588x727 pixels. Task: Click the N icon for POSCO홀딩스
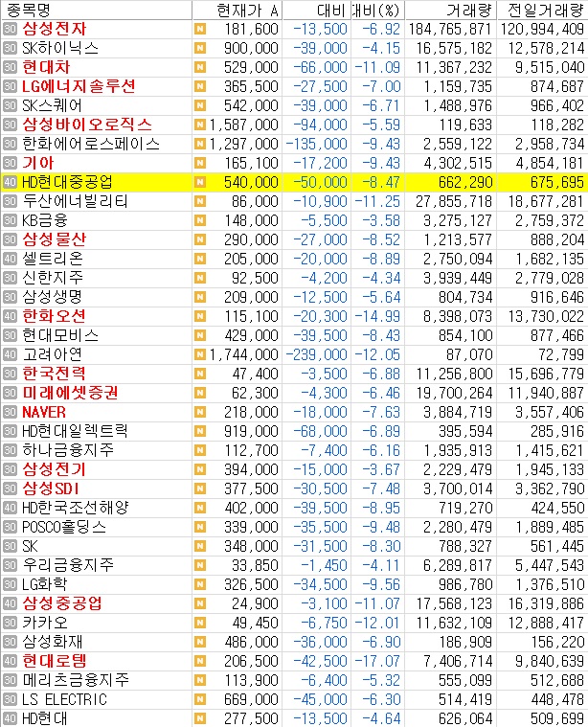coord(200,527)
